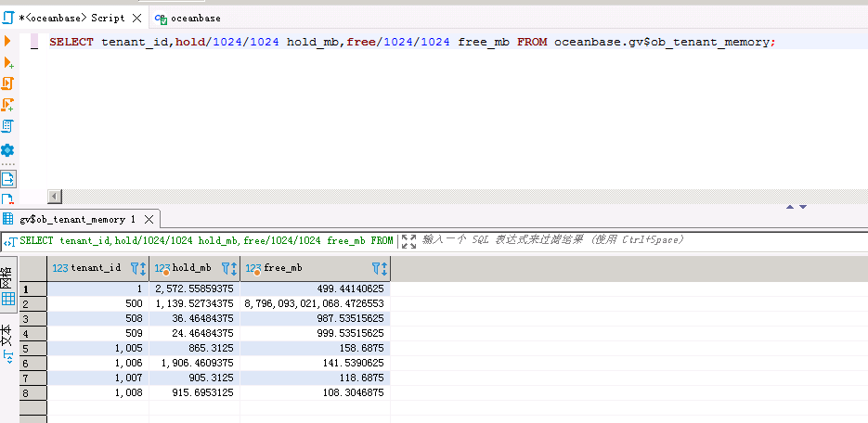Image resolution: width=868 pixels, height=423 pixels.
Task: Select hold_mb cell 36.46484375
Action: [x=194, y=318]
